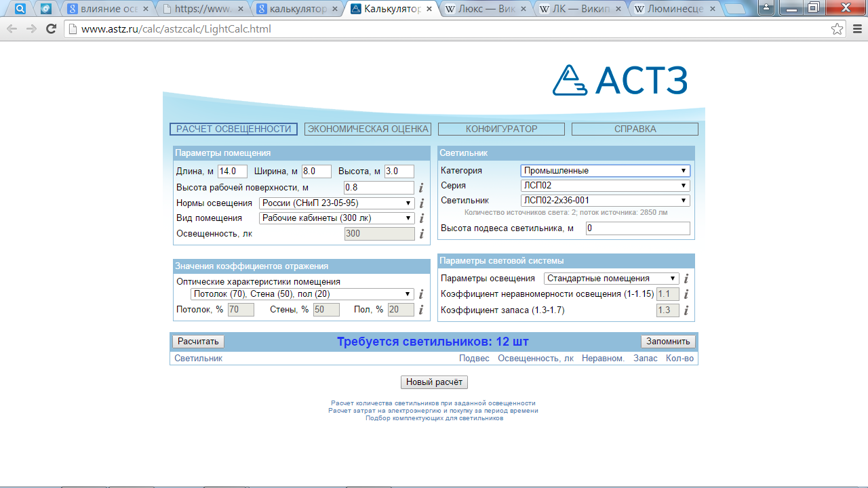Click the Освещенность, лк column header
Screen dimensions: 868x488
click(536, 359)
